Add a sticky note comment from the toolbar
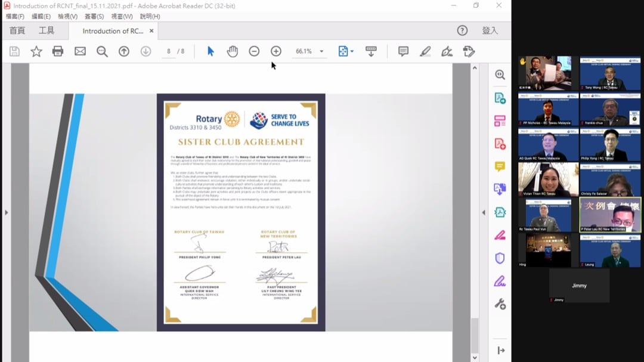Screen dimensions: 644x362 pos(403,51)
